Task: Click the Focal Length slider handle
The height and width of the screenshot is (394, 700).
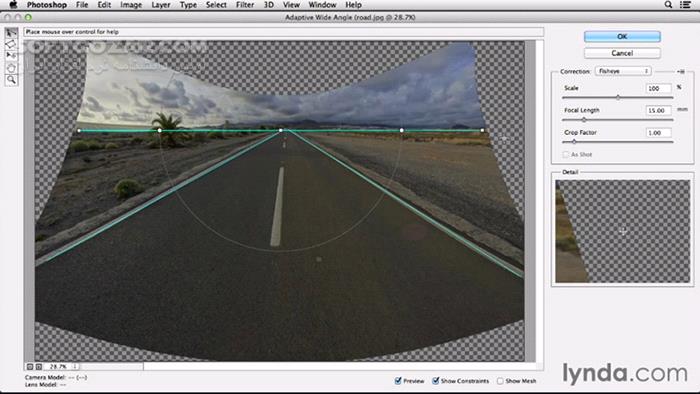Action: coord(583,120)
